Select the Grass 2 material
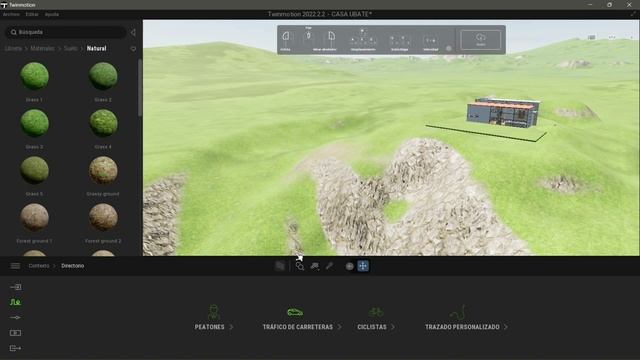The image size is (640, 360). click(103, 76)
